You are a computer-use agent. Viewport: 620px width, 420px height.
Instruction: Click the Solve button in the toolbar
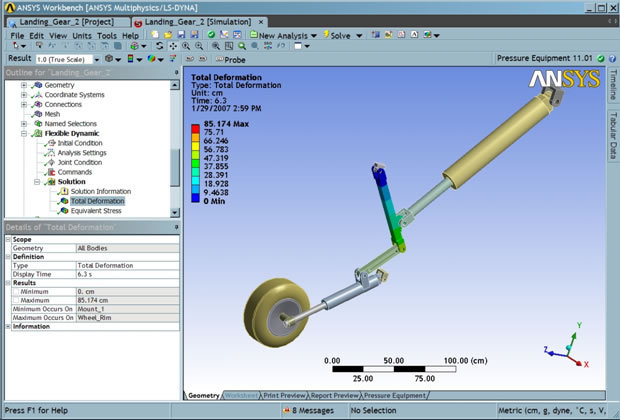click(x=335, y=35)
